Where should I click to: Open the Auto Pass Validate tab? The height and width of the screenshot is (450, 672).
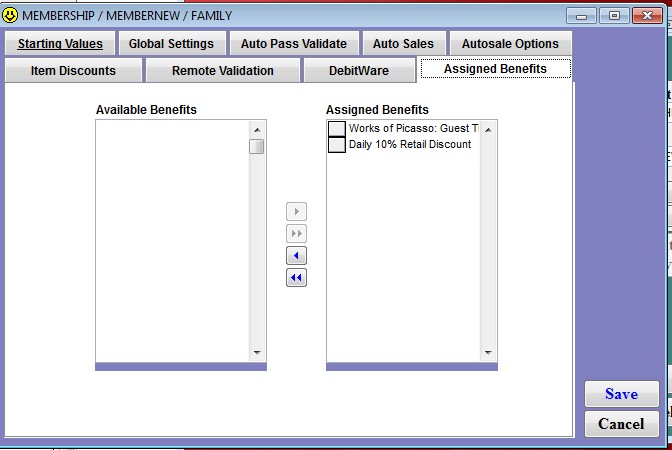pyautogui.click(x=293, y=44)
